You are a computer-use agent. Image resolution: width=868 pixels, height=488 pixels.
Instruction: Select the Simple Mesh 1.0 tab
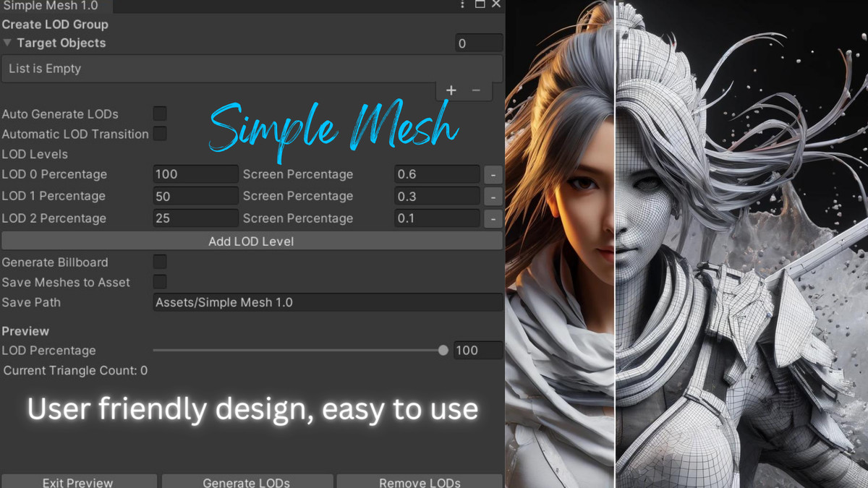coord(56,6)
